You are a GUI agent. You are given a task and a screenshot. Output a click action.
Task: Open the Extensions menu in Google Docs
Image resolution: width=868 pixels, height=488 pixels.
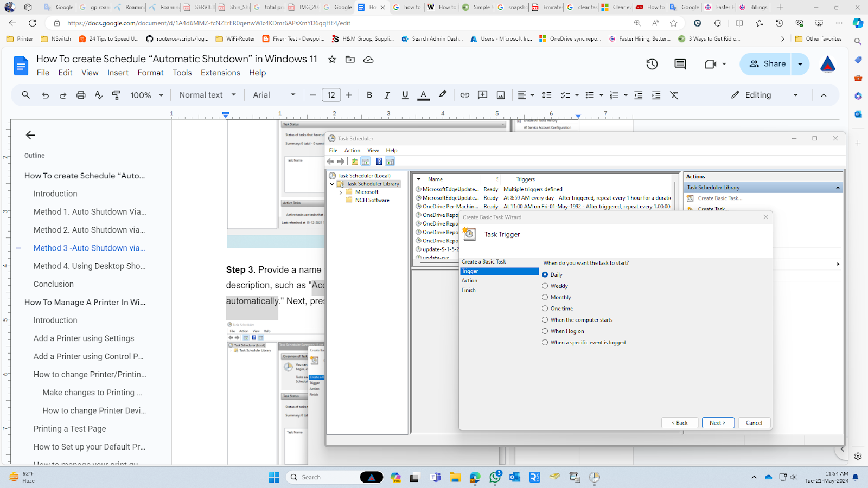[220, 73]
